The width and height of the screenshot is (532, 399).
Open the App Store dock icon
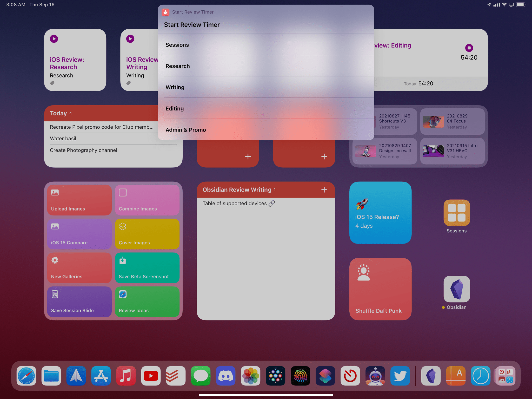click(x=101, y=376)
